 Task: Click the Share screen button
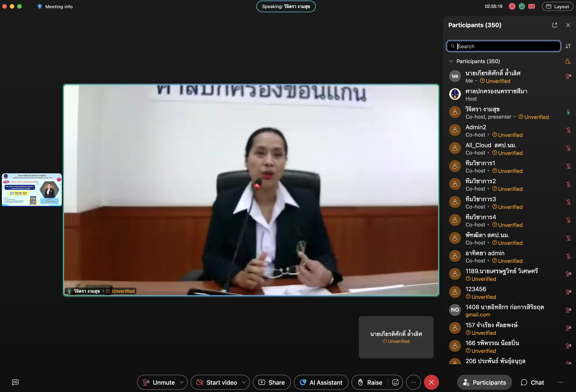tap(271, 382)
